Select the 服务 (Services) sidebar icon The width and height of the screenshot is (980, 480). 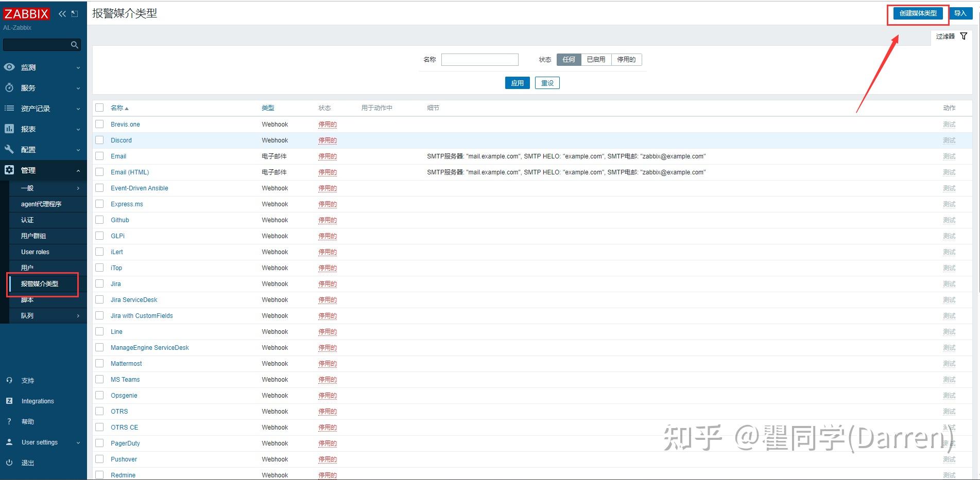coord(9,87)
